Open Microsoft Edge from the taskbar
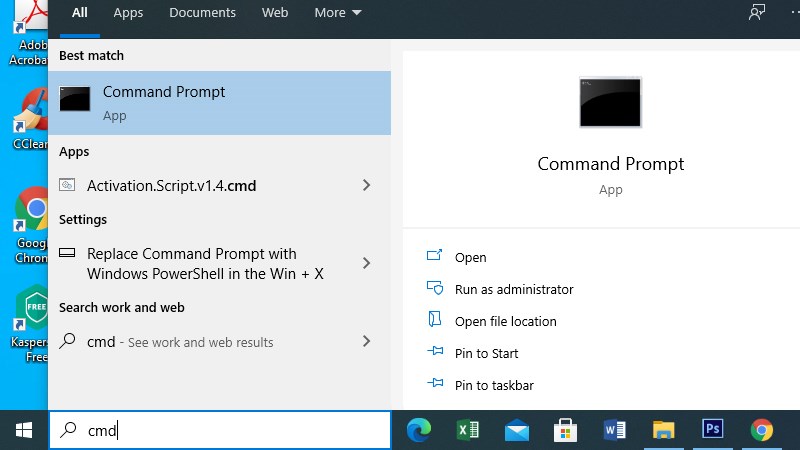The height and width of the screenshot is (450, 800). click(x=419, y=430)
